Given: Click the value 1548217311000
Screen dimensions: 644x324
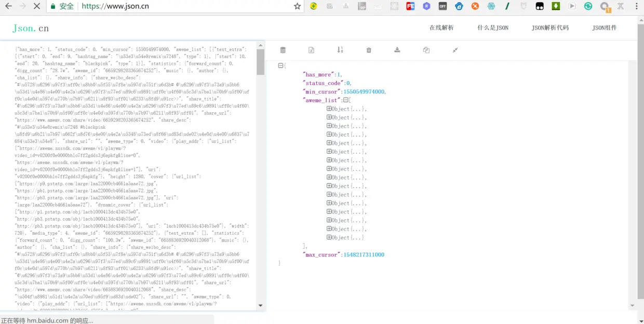Looking at the screenshot, I should (x=364, y=255).
